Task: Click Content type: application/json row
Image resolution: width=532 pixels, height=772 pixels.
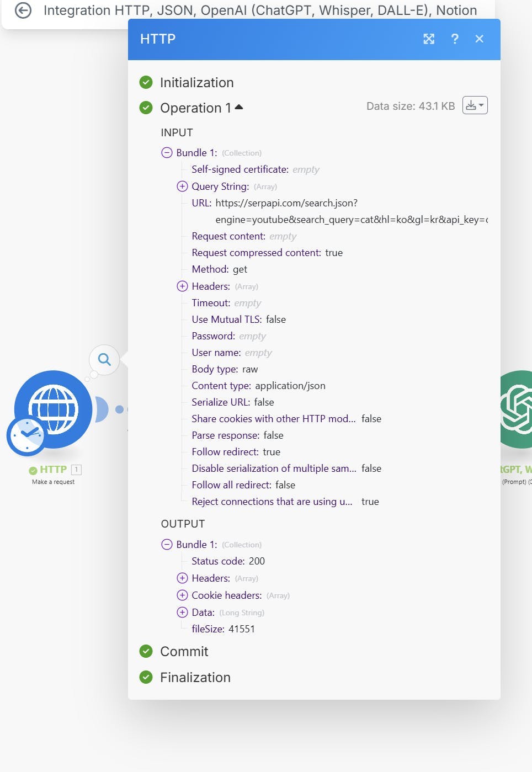Action: (x=258, y=386)
